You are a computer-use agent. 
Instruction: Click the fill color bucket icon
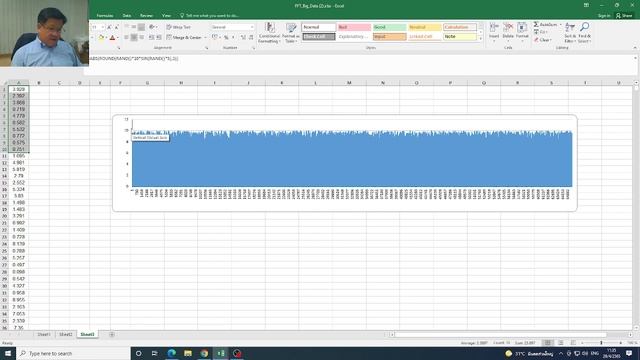101,38
